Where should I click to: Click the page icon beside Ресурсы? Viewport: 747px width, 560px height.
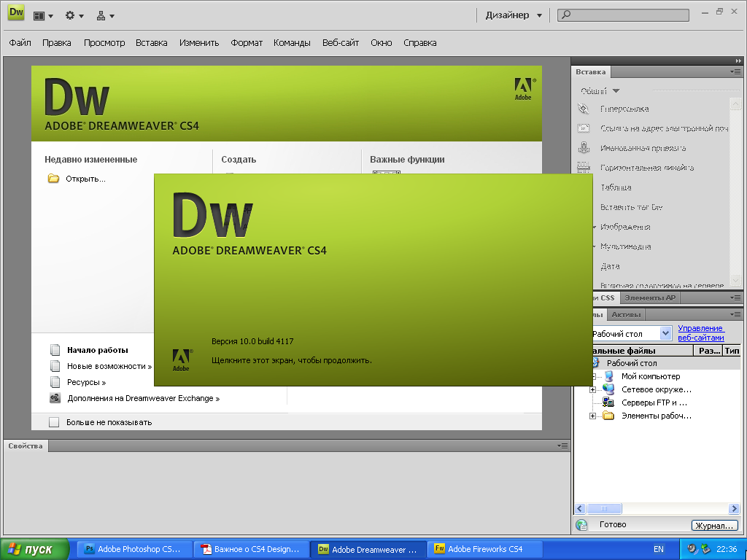[55, 382]
